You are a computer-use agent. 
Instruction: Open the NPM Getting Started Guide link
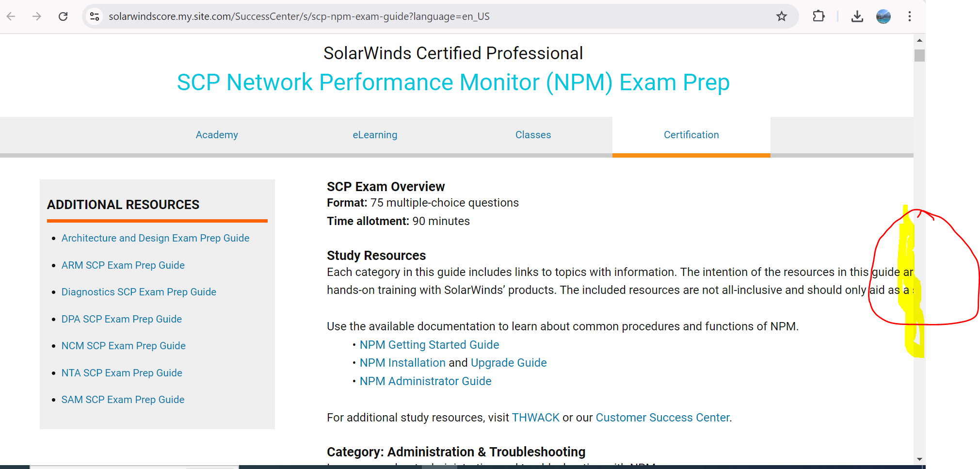[429, 345]
